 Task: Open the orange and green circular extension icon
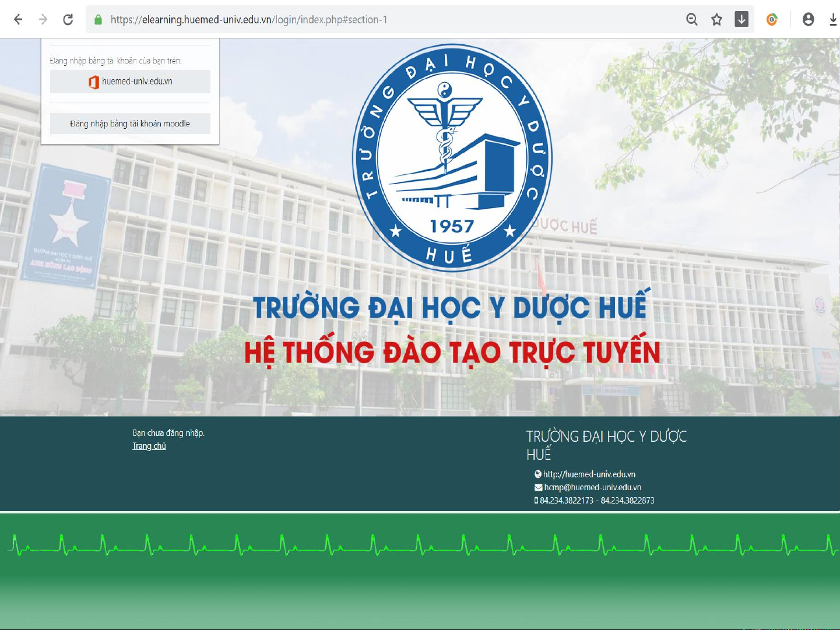point(772,20)
